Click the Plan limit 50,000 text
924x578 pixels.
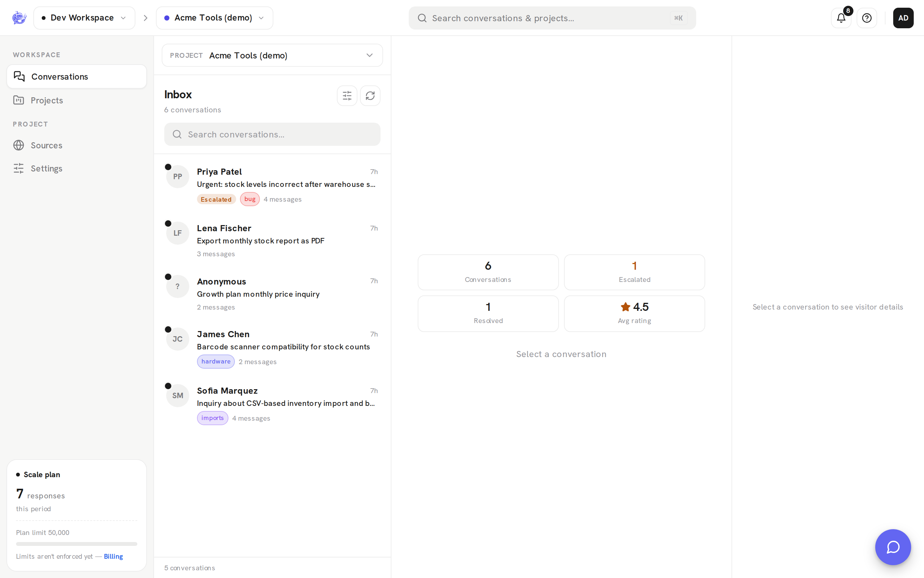coord(43,532)
